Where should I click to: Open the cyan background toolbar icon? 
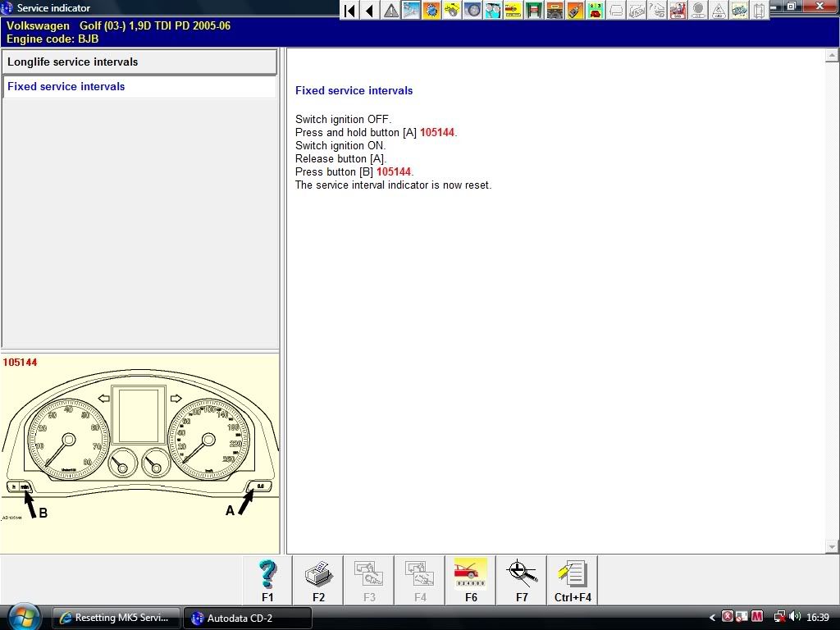point(492,10)
